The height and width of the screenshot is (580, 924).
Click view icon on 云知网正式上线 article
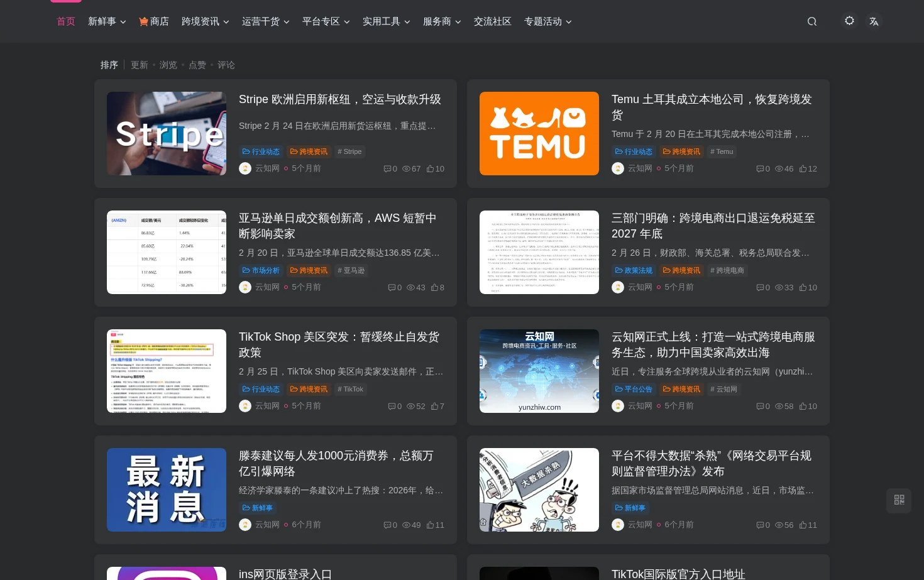(779, 407)
